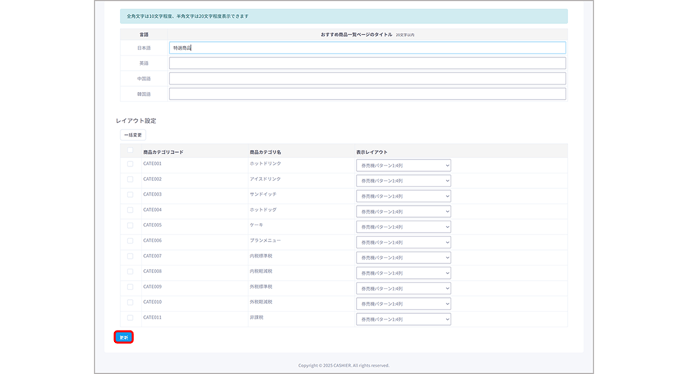The image size is (688, 374).
Task: Check the CATE005 row checkbox
Action: pos(130,225)
